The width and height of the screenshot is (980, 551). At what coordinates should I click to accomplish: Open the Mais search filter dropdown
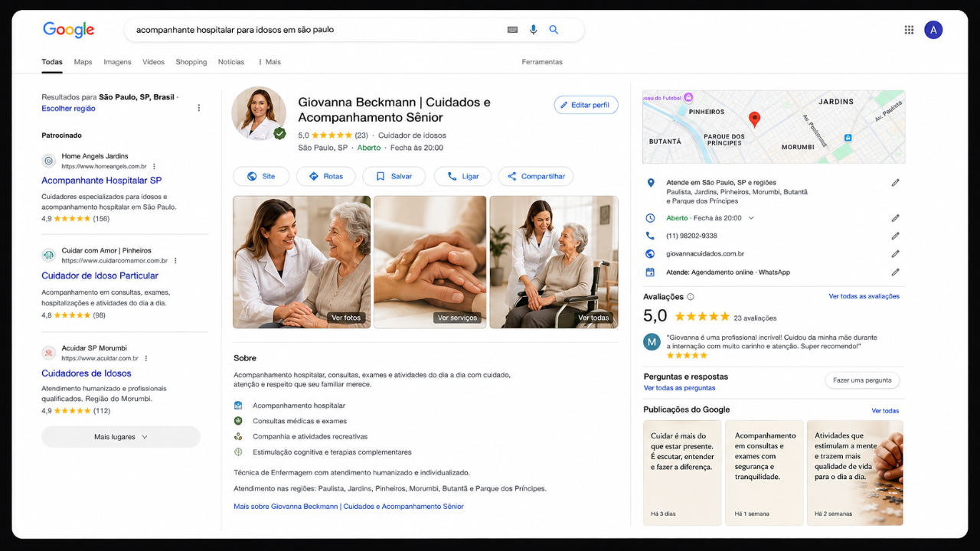pos(269,62)
